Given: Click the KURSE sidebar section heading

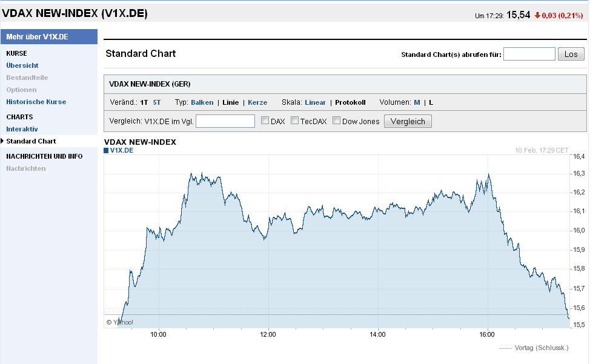Looking at the screenshot, I should click(x=17, y=53).
